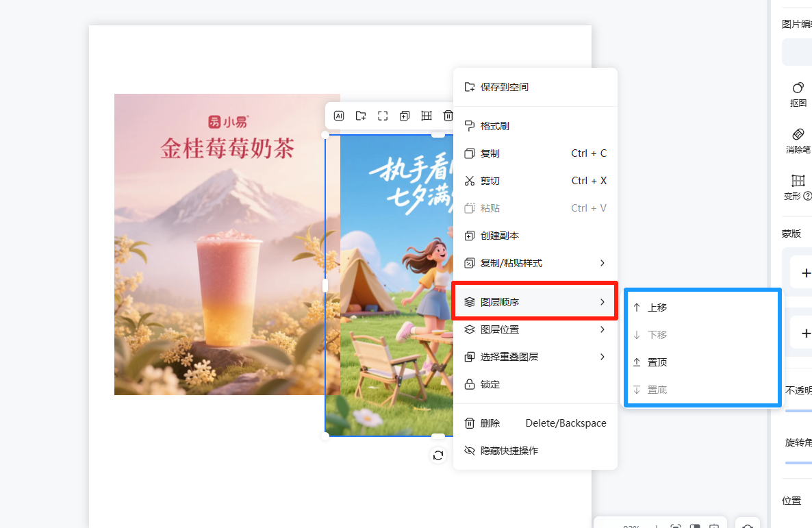812x528 pixels.
Task: Click the trash delete icon on the toolbar
Action: 448,116
